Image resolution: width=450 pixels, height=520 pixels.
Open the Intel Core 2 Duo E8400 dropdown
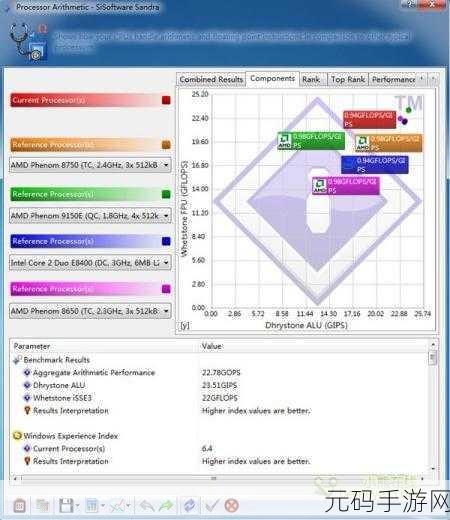(x=90, y=263)
